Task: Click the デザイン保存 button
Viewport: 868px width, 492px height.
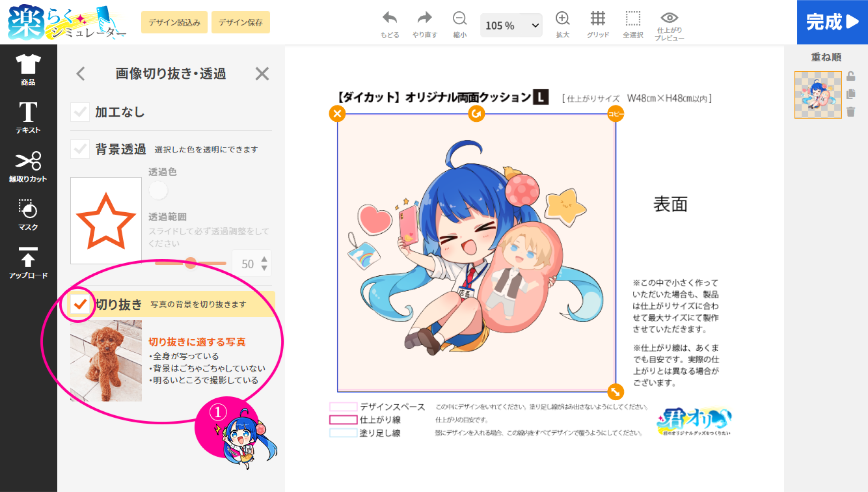Action: (x=240, y=23)
